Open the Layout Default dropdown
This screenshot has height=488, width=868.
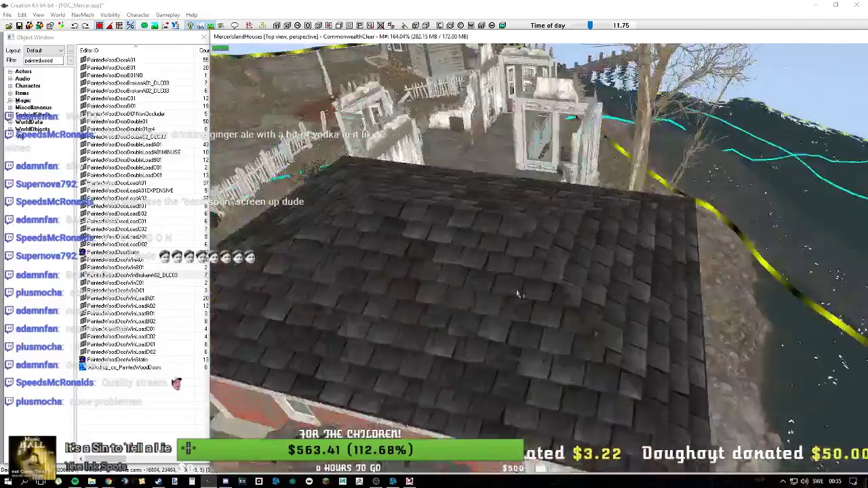click(x=45, y=50)
